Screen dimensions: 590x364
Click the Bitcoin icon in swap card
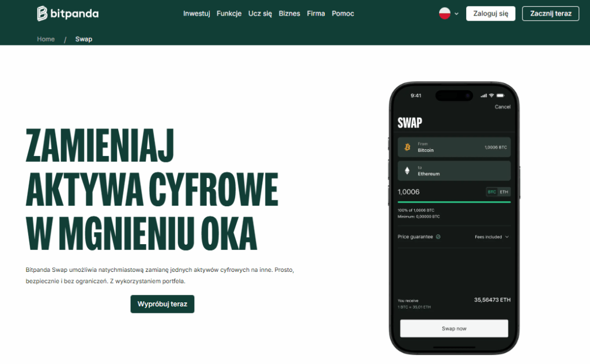407,147
